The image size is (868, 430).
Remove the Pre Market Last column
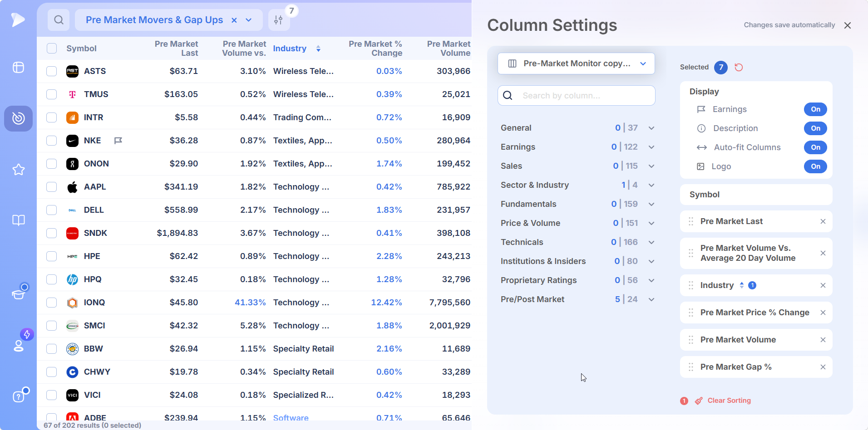[x=823, y=221]
